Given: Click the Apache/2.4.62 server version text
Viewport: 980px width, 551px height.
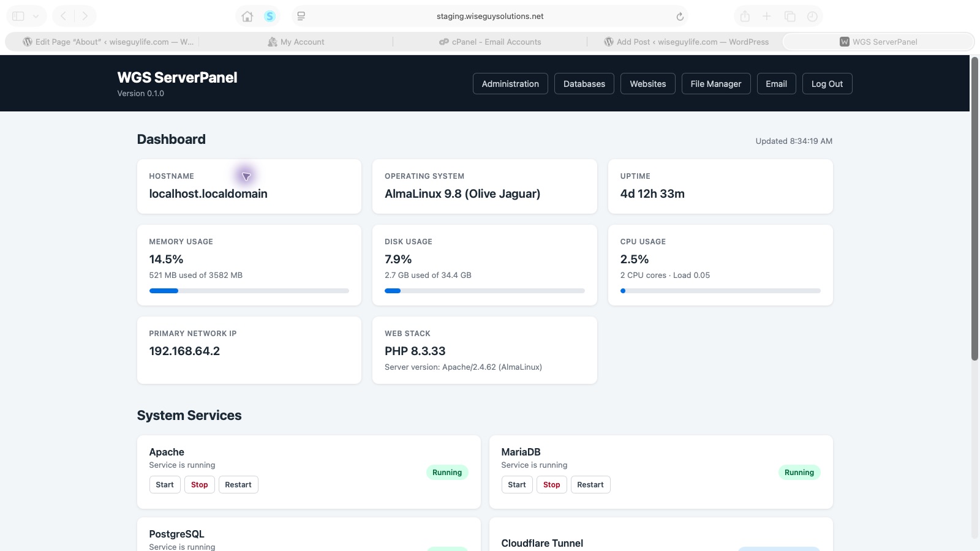Looking at the screenshot, I should (x=463, y=367).
